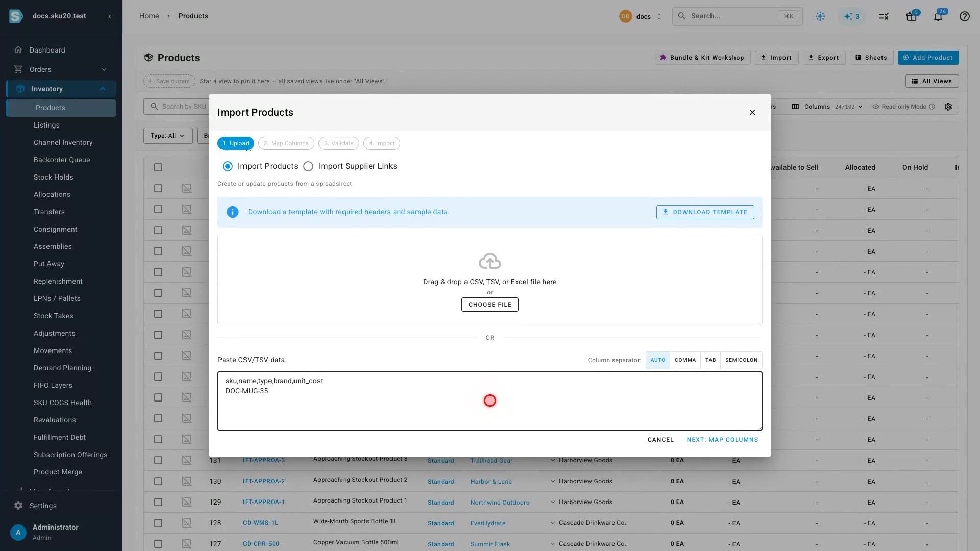The width and height of the screenshot is (980, 551).
Task: Open the notifications bell icon
Action: point(938,16)
